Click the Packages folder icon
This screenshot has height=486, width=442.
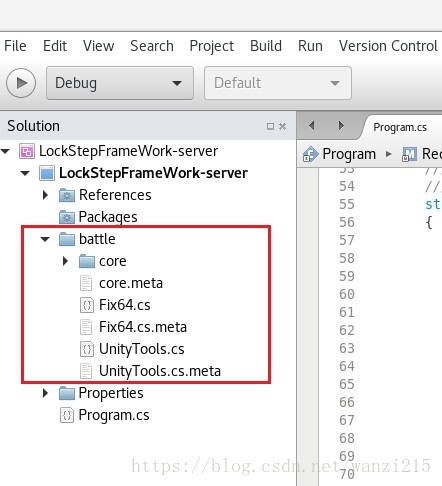(67, 217)
